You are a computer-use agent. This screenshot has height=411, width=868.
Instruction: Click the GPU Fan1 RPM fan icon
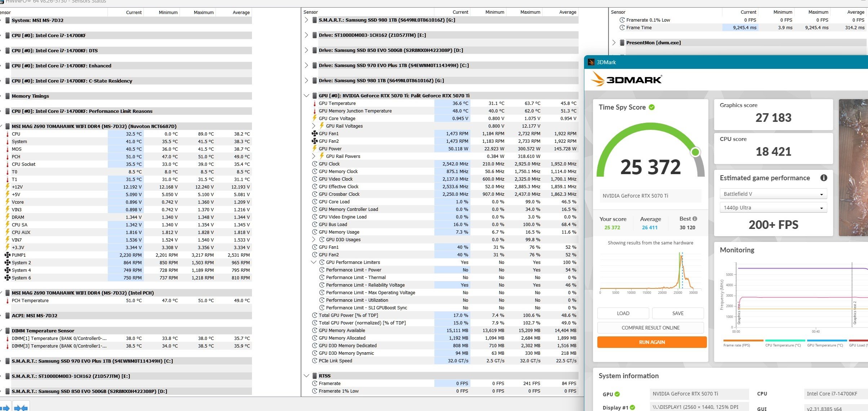[x=314, y=133]
